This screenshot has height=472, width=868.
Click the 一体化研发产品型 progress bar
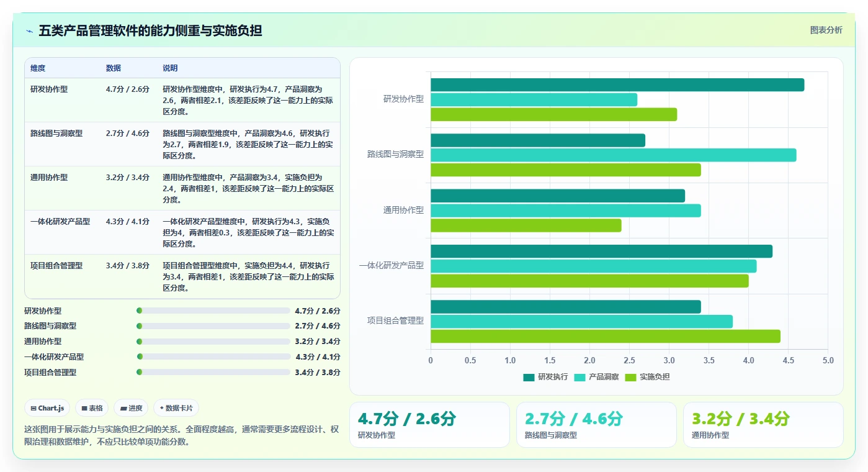[213, 356]
